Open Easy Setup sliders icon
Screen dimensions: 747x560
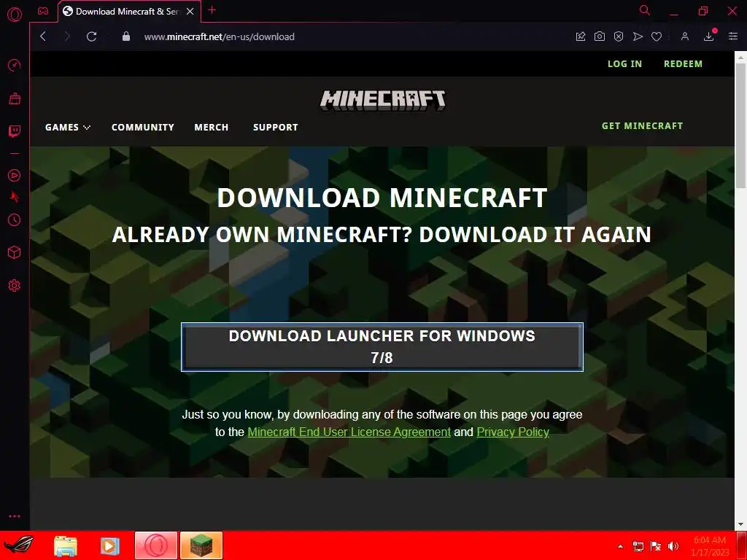[732, 36]
